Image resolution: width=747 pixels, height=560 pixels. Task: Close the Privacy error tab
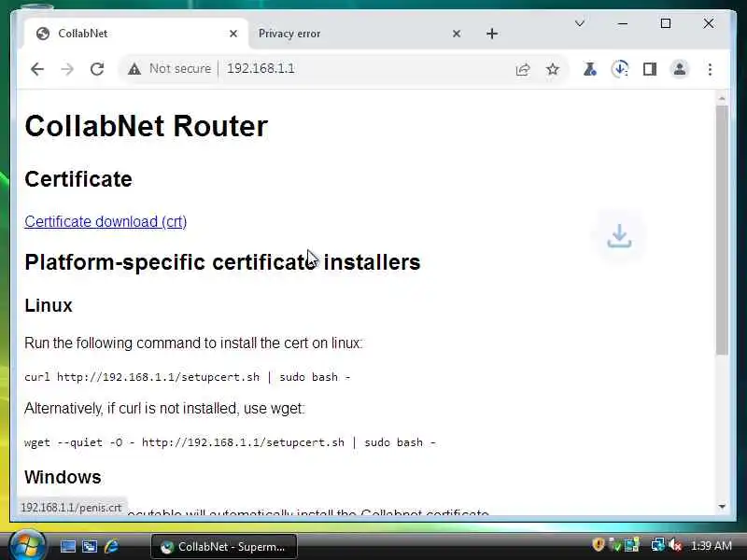(x=457, y=34)
